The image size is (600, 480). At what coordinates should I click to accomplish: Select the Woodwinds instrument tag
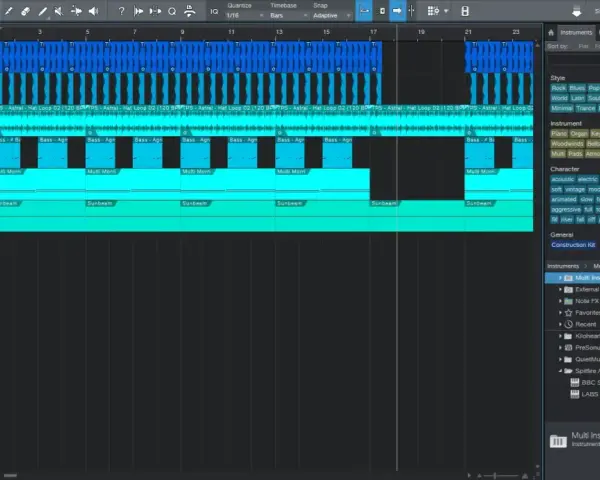[567, 144]
